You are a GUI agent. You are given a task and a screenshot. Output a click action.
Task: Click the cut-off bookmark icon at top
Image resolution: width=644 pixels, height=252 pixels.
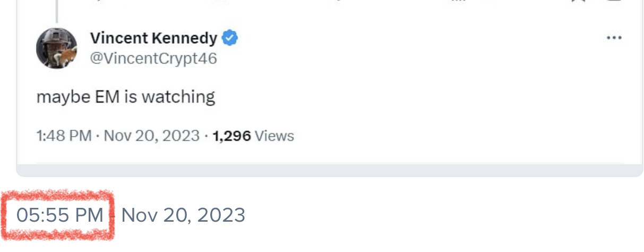578,1
